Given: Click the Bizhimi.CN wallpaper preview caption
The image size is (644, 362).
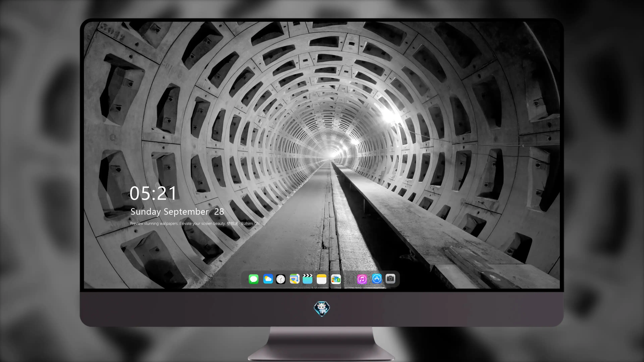Looking at the screenshot, I should click(195, 223).
